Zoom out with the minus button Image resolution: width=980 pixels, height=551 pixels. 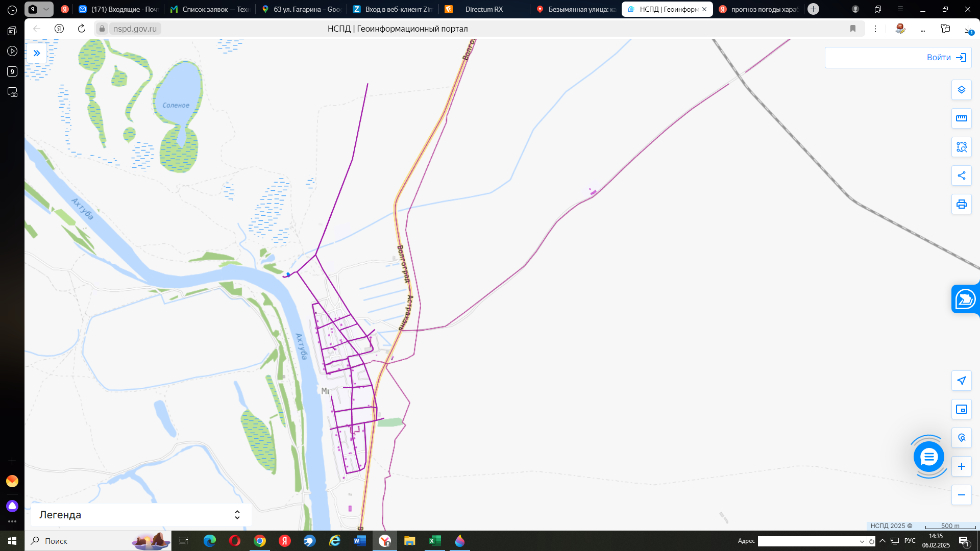[x=961, y=495]
